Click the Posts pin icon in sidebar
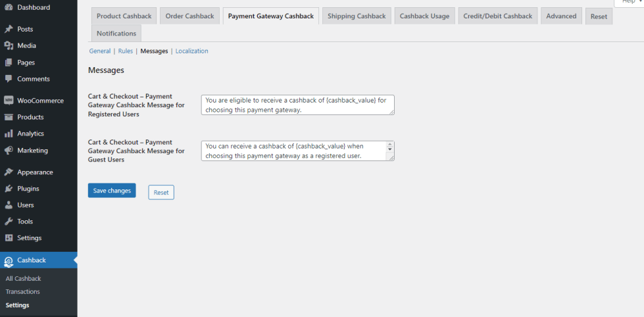This screenshot has width=644, height=317. click(9, 29)
